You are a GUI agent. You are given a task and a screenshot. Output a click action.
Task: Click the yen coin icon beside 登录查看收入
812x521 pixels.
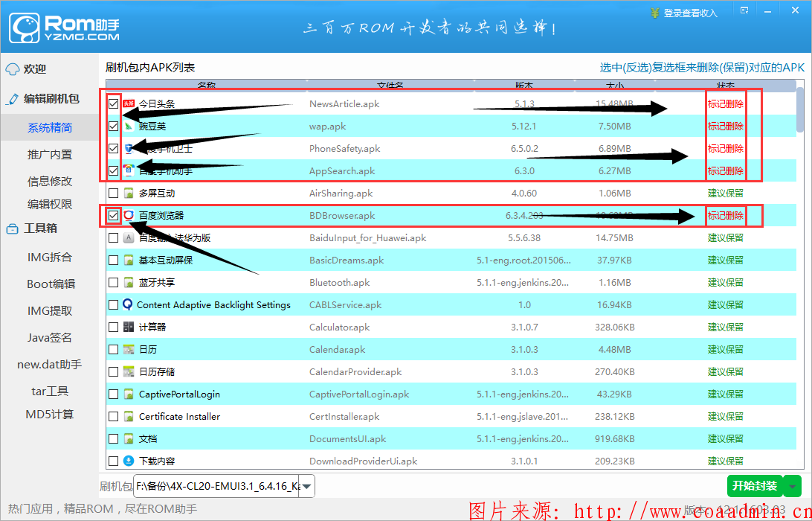656,13
